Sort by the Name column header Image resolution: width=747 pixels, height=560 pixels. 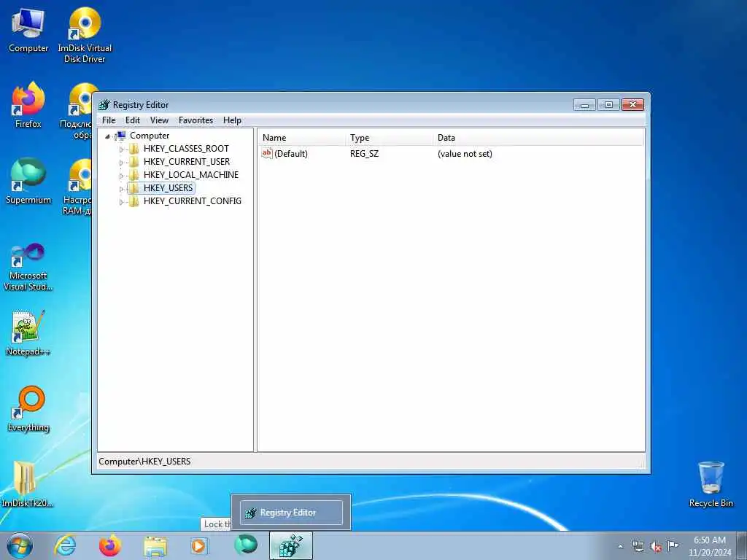302,138
